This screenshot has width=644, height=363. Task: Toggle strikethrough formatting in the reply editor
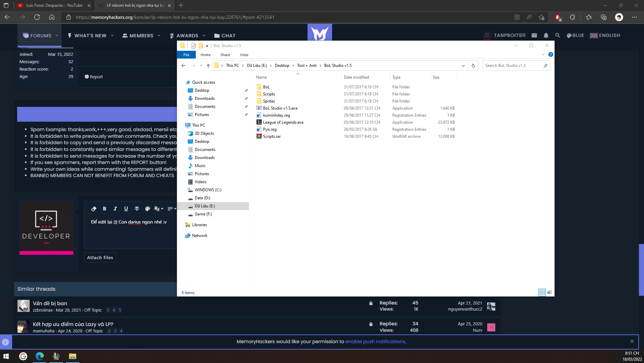click(137, 209)
